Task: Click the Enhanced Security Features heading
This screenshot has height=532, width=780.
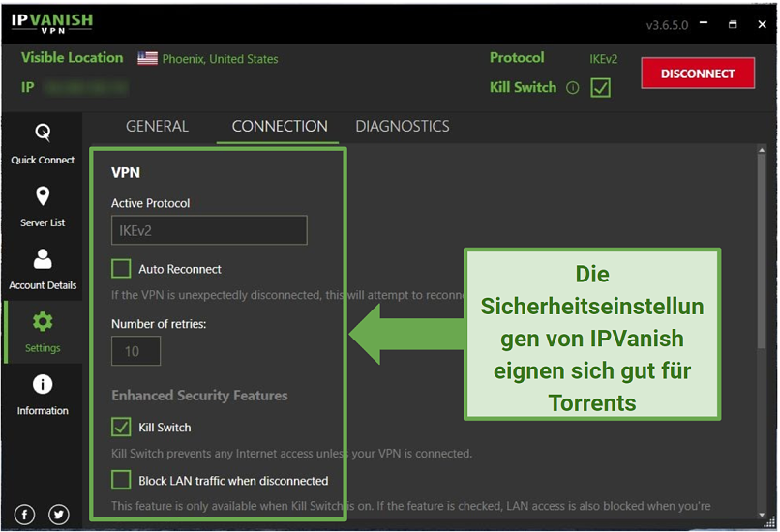Action: [199, 396]
